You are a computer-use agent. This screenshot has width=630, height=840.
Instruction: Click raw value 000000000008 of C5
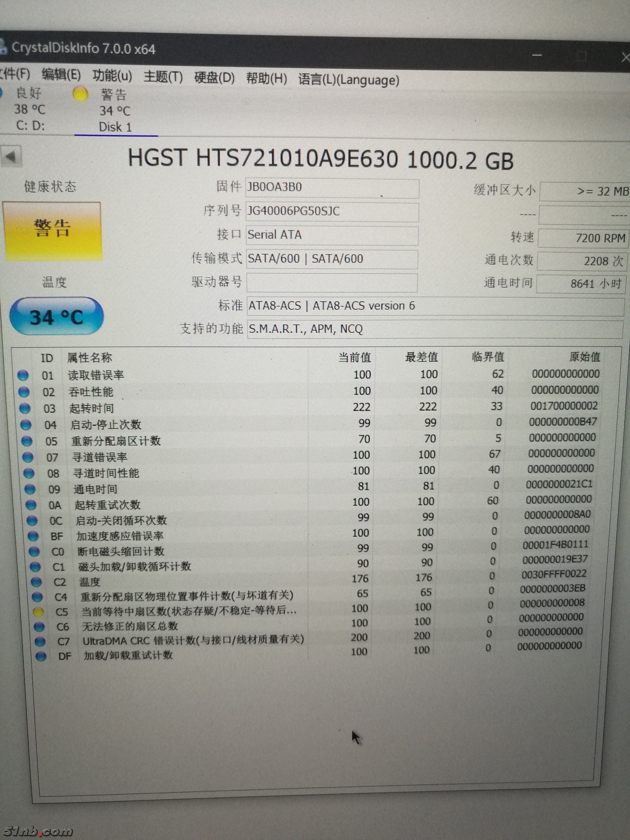point(552,603)
